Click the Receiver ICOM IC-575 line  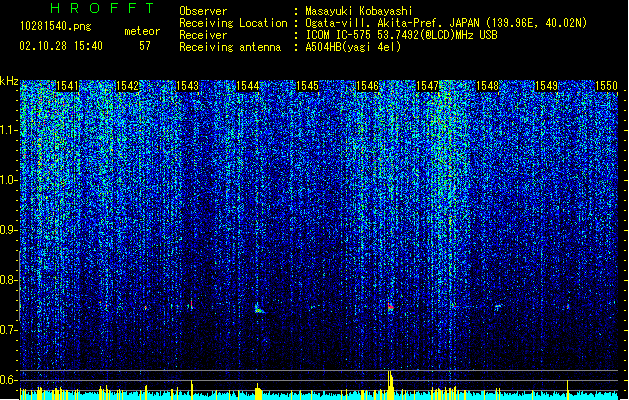point(401,35)
